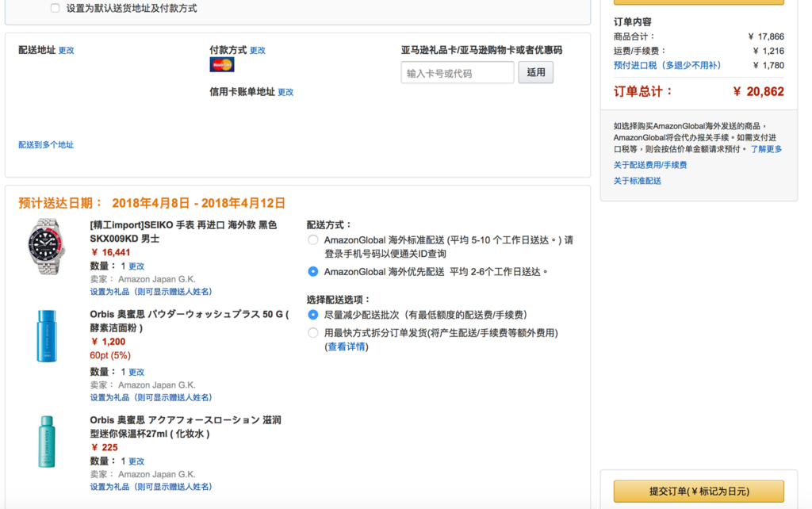
Task: Change payment method via 更改 link
Action: point(258,50)
